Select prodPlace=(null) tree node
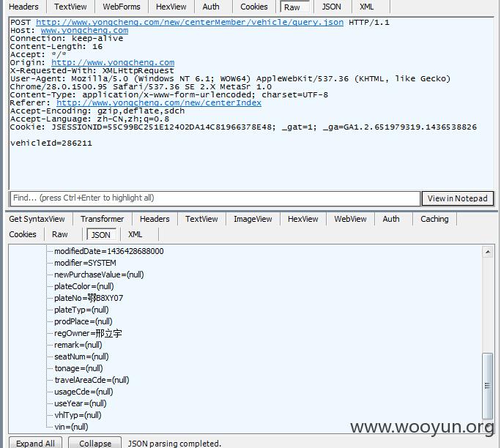The width and height of the screenshot is (501, 448). coord(83,321)
